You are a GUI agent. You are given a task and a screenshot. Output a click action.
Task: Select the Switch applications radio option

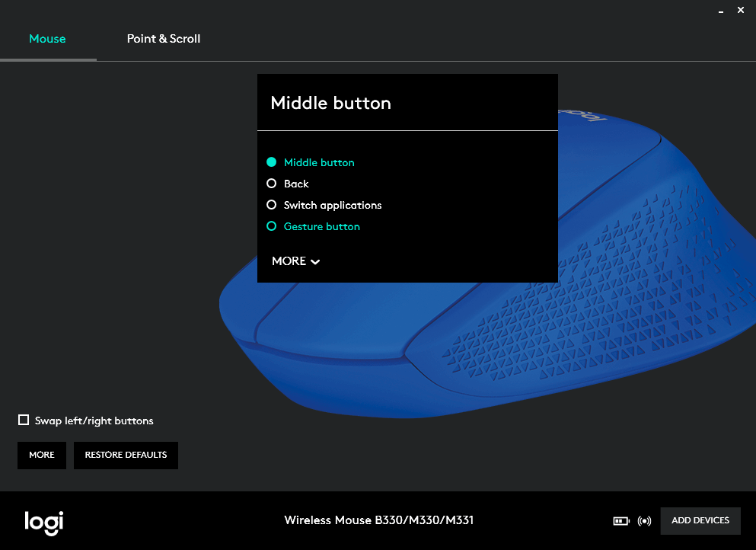click(272, 205)
